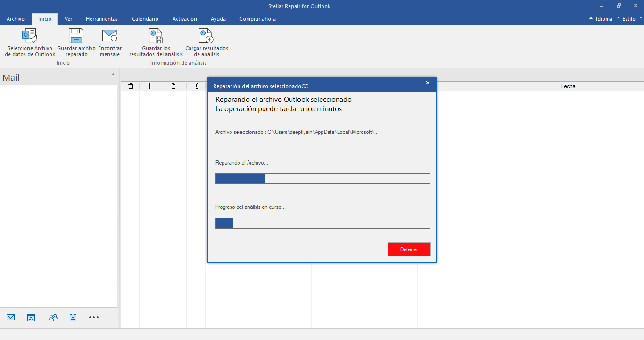The image size is (644, 340).
Task: Open the Archivo menu tab
Action: pyautogui.click(x=16, y=19)
